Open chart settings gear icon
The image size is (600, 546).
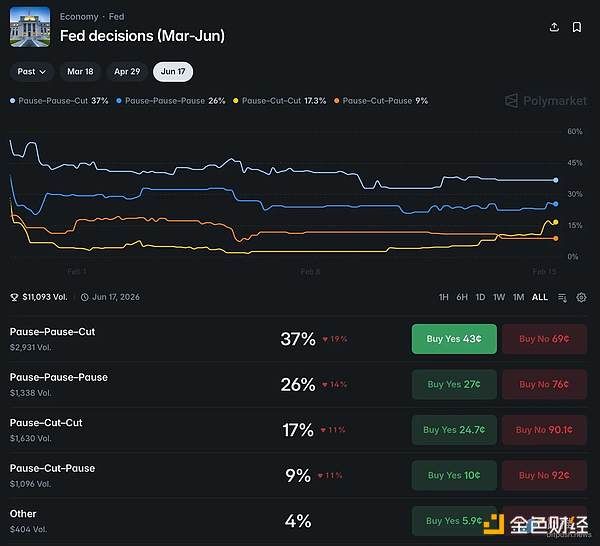tap(581, 297)
